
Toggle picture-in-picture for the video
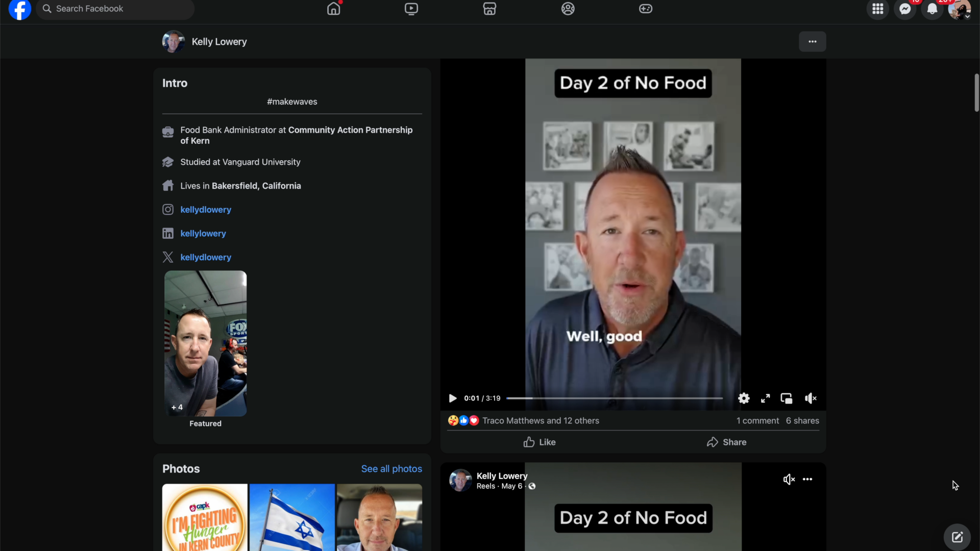tap(786, 398)
